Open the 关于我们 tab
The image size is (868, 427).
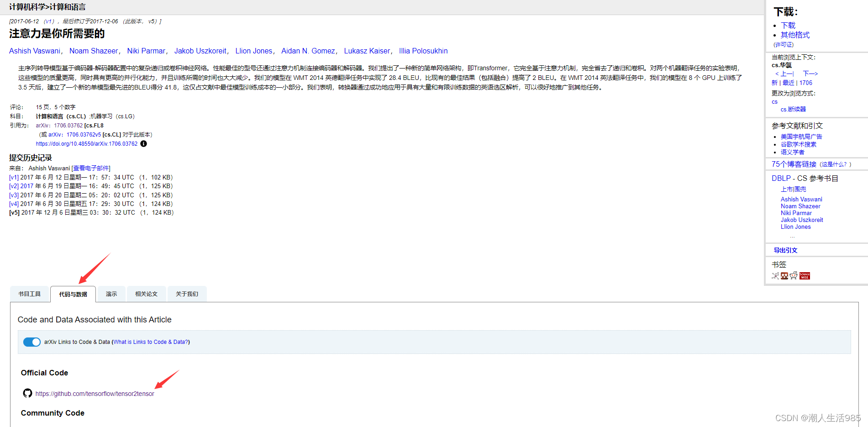187,294
